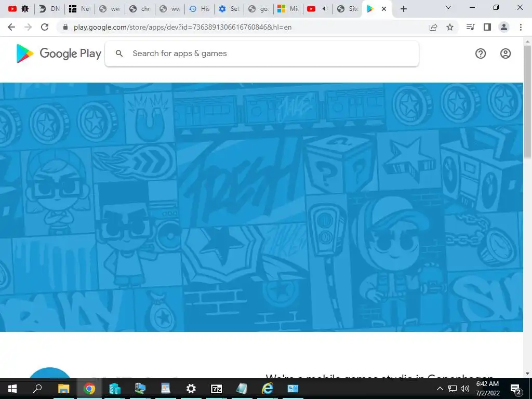
Task: Open the Windows Start menu
Action: point(12,389)
